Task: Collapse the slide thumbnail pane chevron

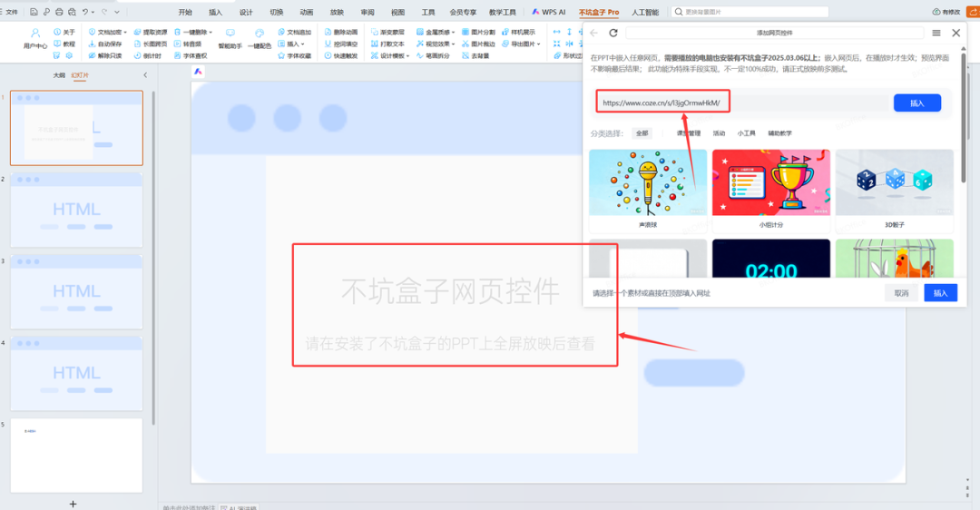Action: (145, 75)
